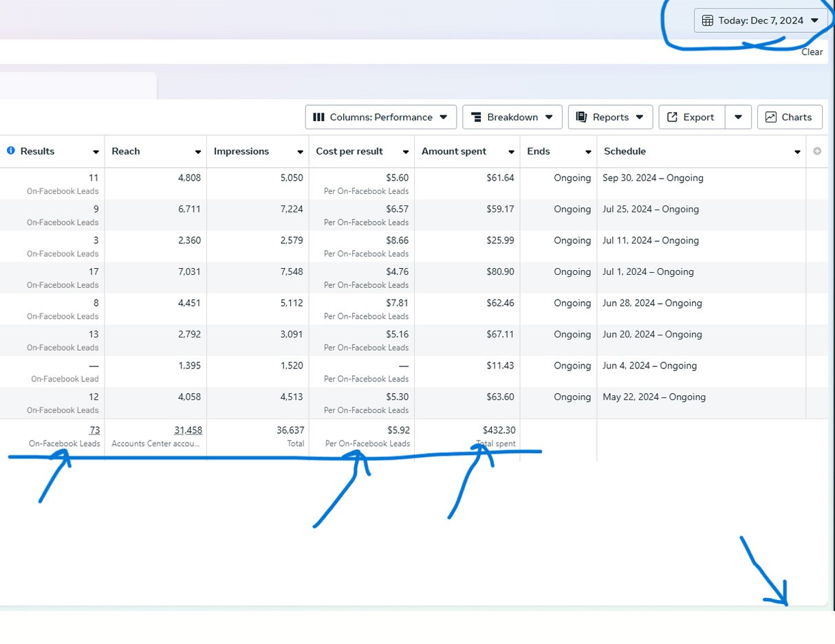Open the Schedule column sort arrow
The height and width of the screenshot is (644, 835).
point(797,152)
